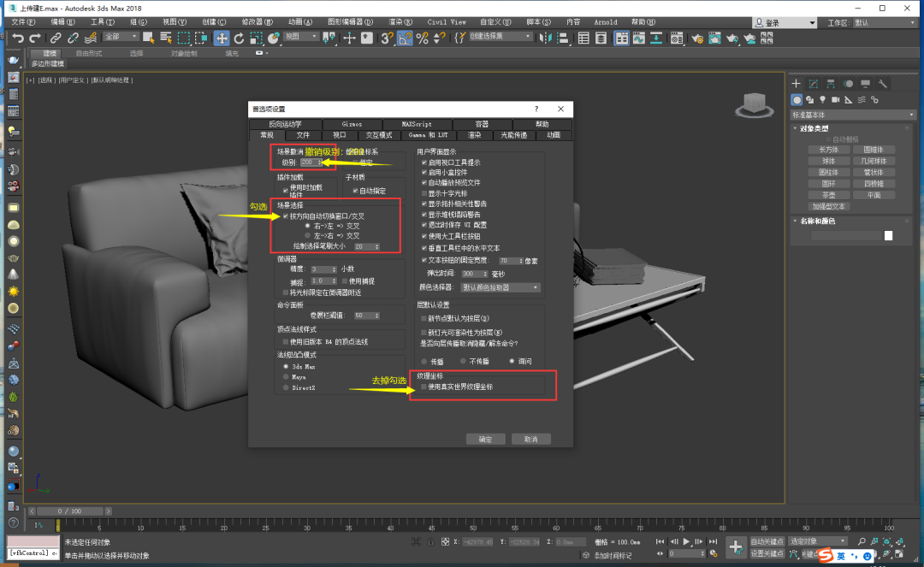Click the 自动关键点 auto key button

[x=767, y=541]
